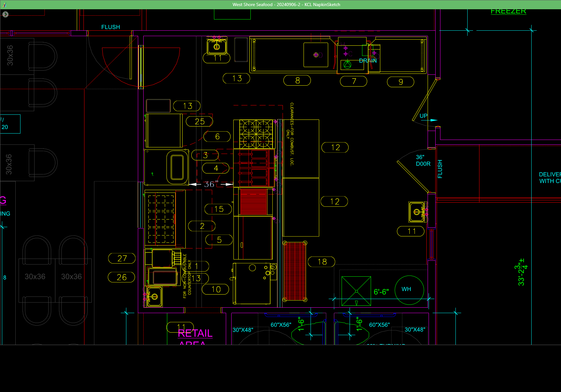Image resolution: width=561 pixels, height=392 pixels.
Task: Select equipment tag bubble 27
Action: (122, 258)
